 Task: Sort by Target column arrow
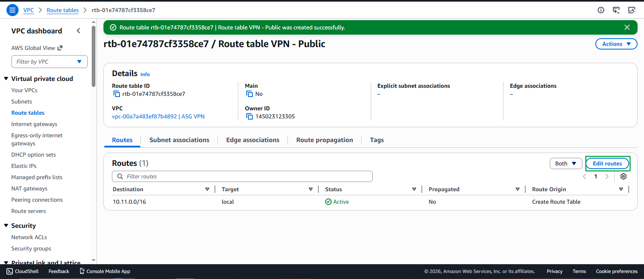click(x=311, y=189)
